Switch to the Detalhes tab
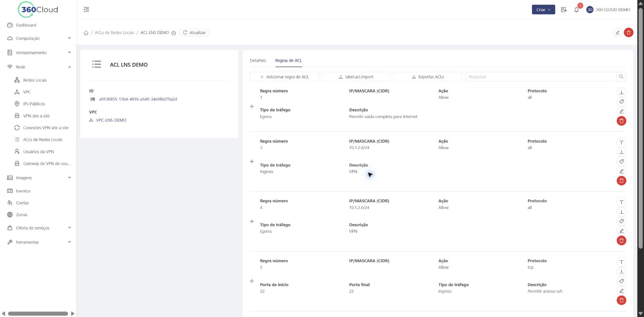Viewport: 644px width, 317px height. coord(258,61)
